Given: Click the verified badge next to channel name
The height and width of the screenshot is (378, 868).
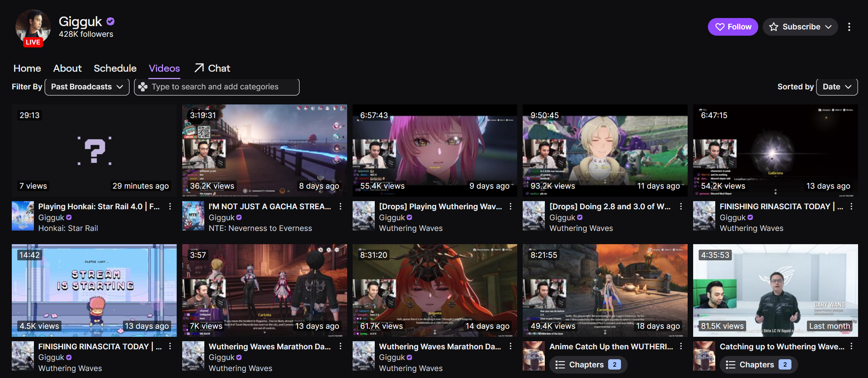Looking at the screenshot, I should pos(110,22).
